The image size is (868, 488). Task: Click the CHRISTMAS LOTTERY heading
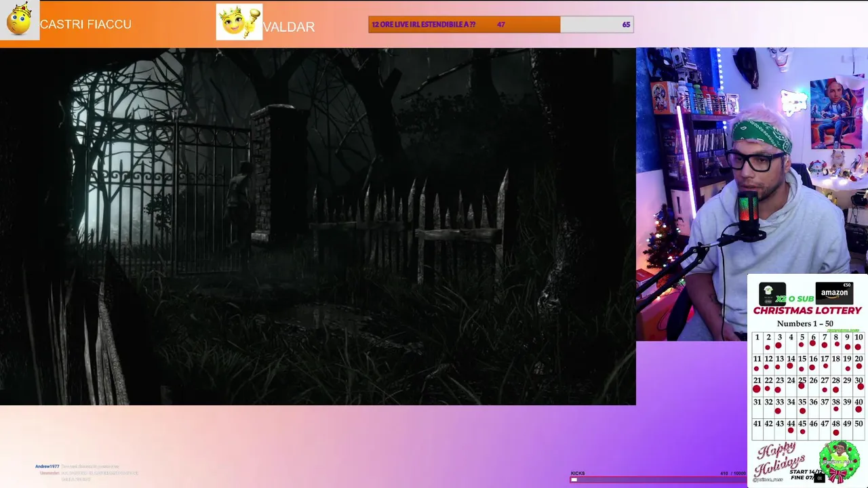807,310
